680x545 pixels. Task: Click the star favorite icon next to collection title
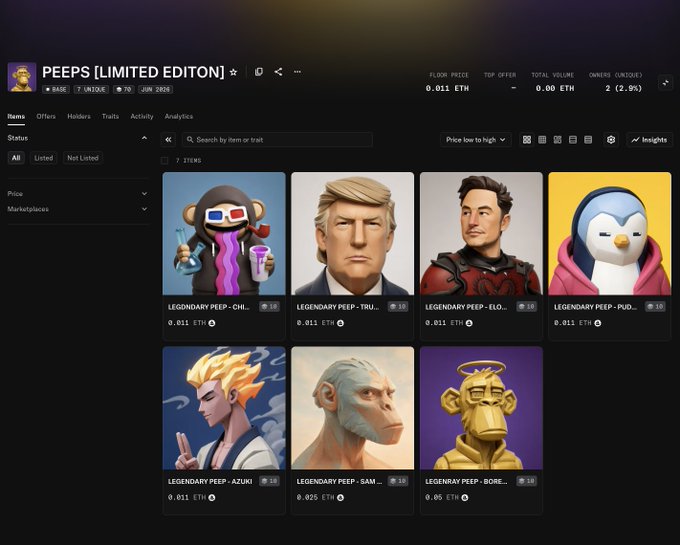tap(233, 72)
